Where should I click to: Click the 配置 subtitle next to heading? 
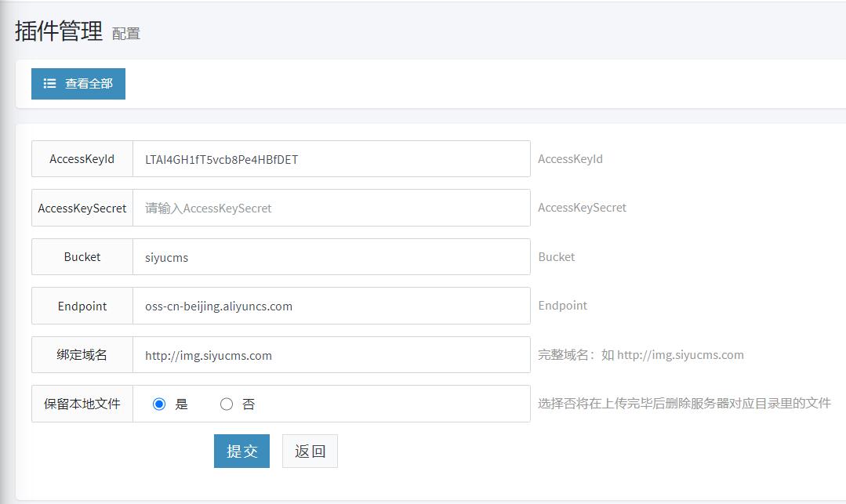[x=126, y=34]
